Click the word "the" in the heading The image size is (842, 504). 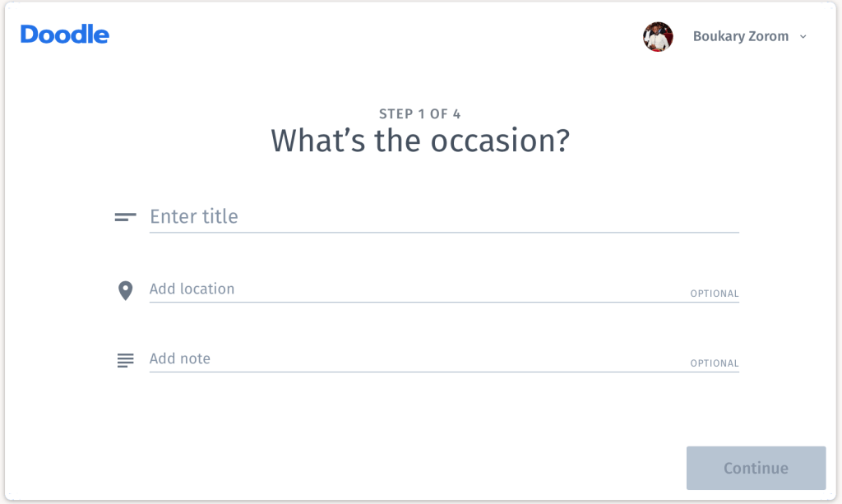coord(398,141)
